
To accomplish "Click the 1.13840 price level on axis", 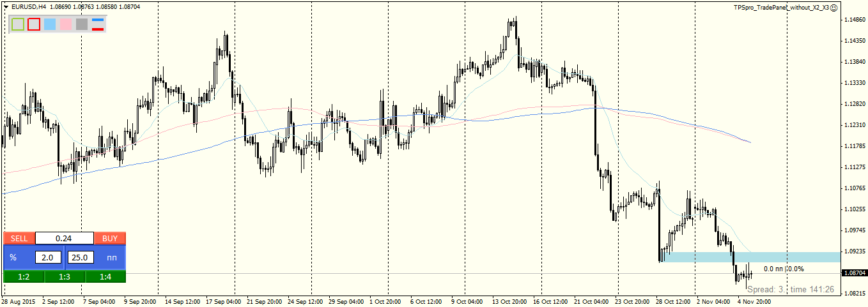I will [854, 62].
